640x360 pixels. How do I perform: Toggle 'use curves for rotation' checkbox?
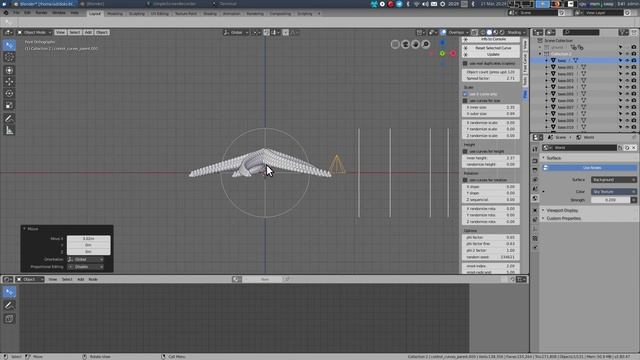pos(465,180)
